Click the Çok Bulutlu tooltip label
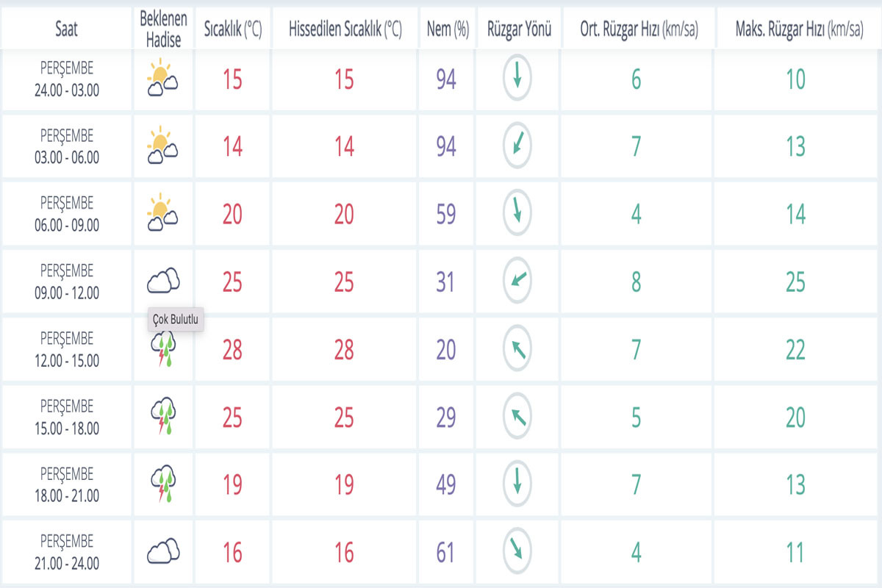The image size is (882, 588). (175, 320)
